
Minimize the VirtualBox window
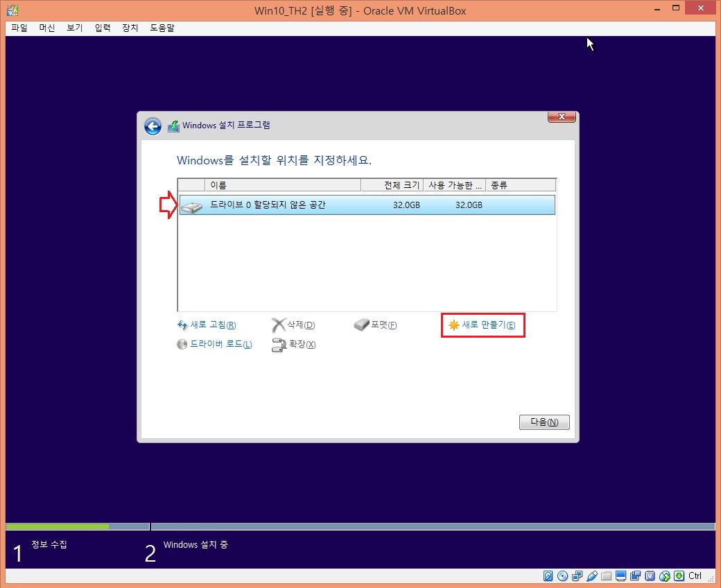(x=657, y=9)
